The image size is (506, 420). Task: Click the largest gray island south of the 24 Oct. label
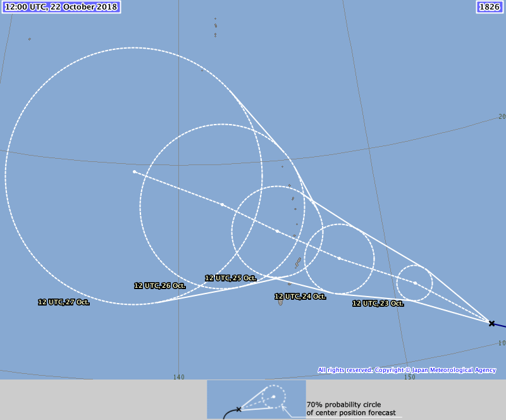(x=280, y=303)
